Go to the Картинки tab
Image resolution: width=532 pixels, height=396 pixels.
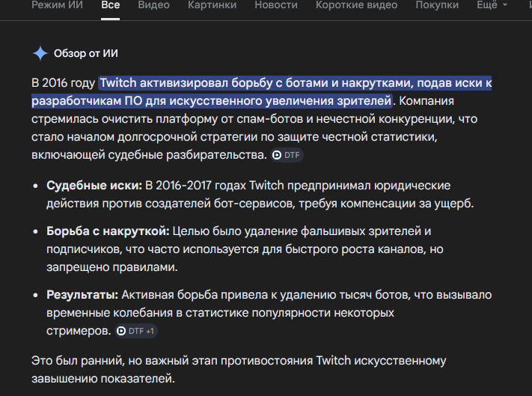pyautogui.click(x=212, y=5)
